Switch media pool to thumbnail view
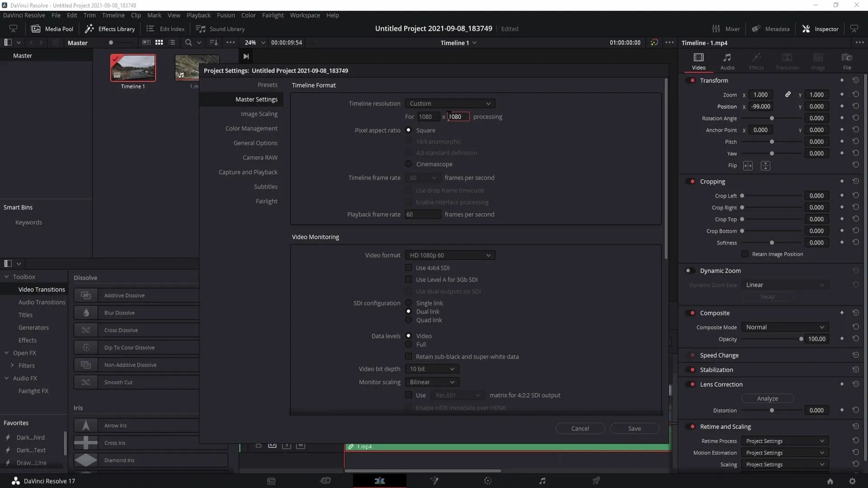This screenshot has width=868, height=488. click(159, 42)
